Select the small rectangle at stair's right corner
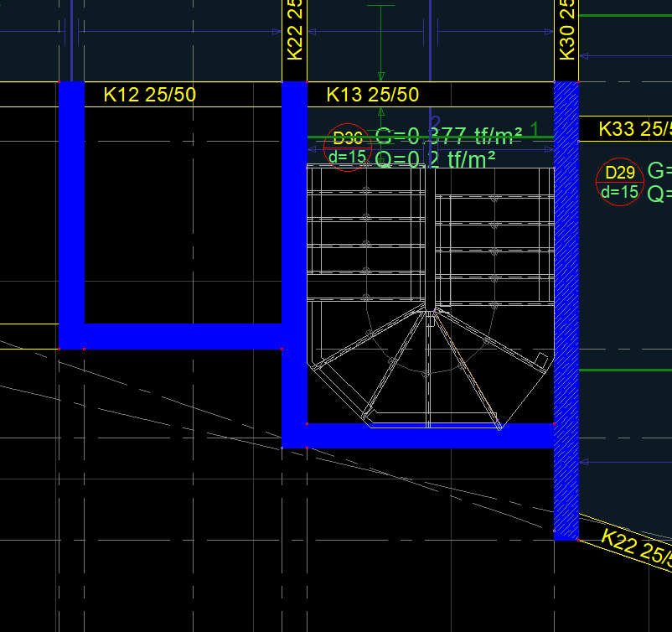Viewport: 672px width, 632px height. coord(541,360)
